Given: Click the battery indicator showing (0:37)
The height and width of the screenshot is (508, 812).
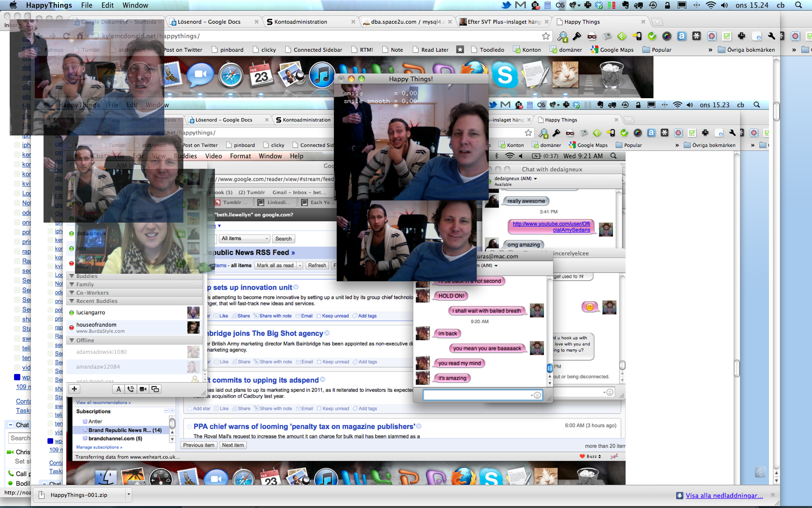Looking at the screenshot, I should tap(545, 156).
